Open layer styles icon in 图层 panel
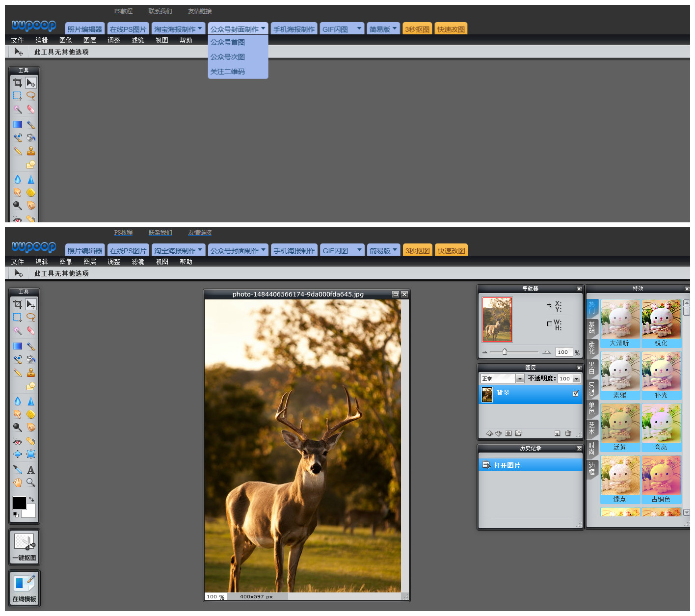 pos(518,433)
